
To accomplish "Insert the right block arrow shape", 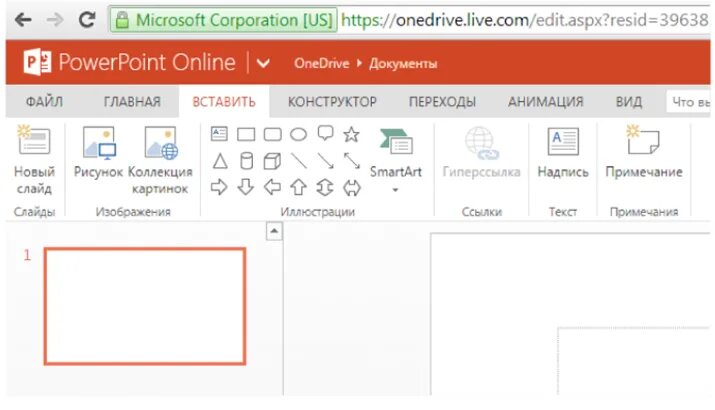I will click(219, 187).
